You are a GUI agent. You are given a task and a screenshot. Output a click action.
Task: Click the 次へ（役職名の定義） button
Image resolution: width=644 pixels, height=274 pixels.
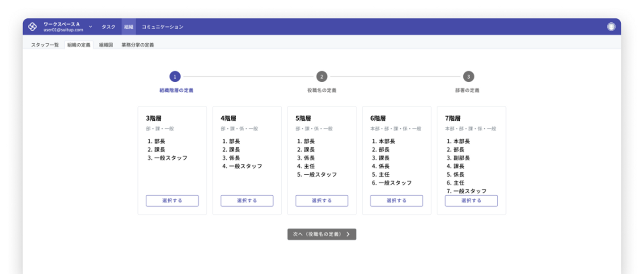[x=322, y=234]
